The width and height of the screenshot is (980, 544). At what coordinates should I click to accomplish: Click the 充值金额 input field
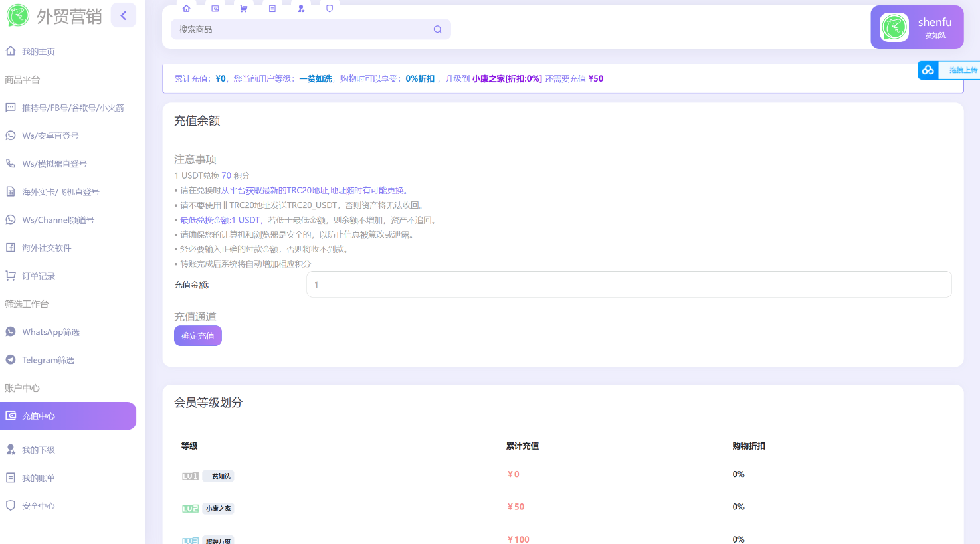(x=629, y=284)
